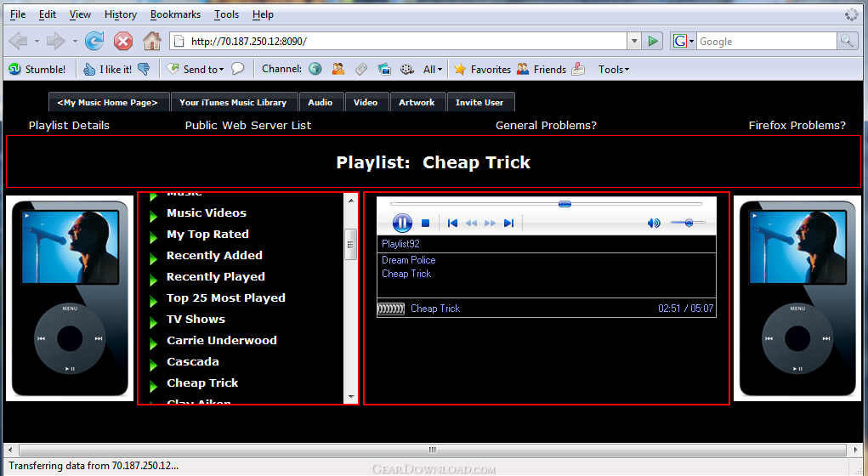Image resolution: width=868 pixels, height=476 pixels.
Task: Click the I like it! thumbs up
Action: click(107, 69)
